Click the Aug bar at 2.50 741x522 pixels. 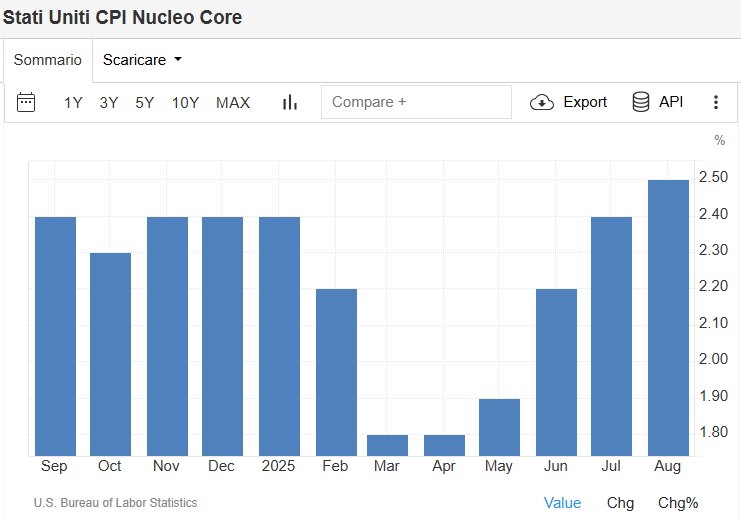668,318
